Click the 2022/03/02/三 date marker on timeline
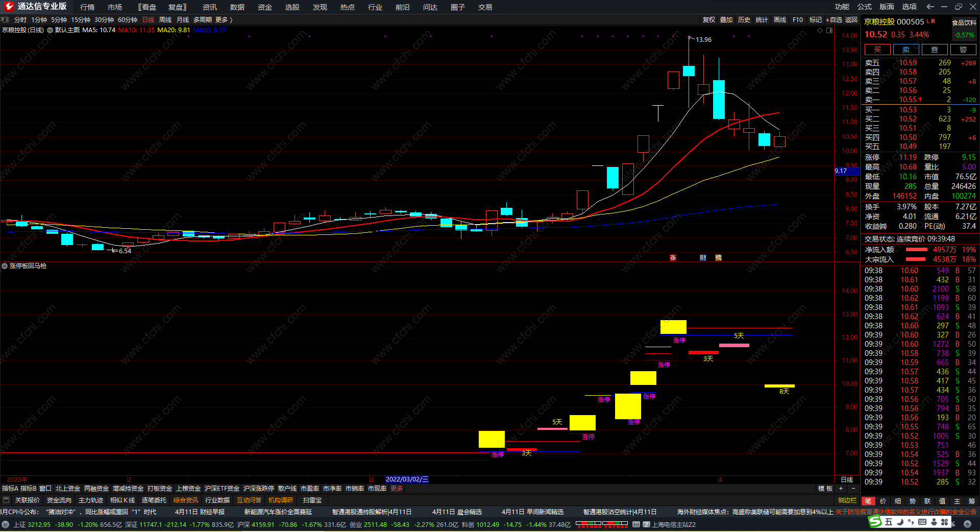The image size is (980, 532). point(407,479)
